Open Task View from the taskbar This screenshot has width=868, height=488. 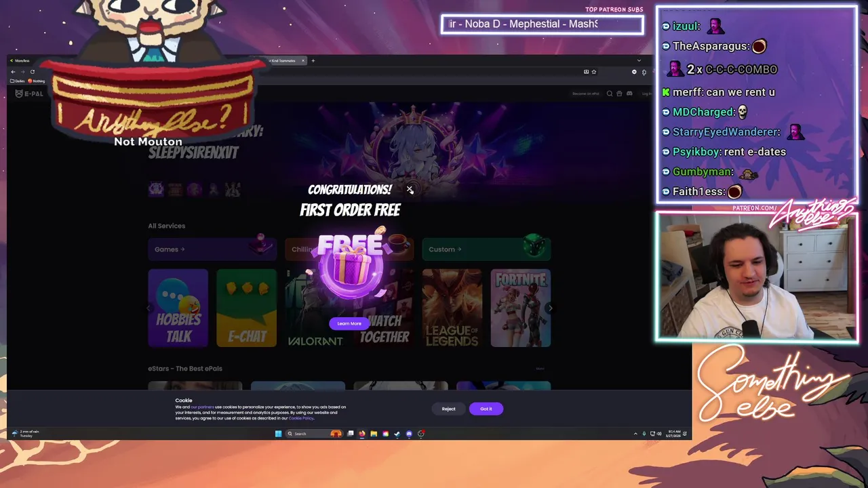(351, 434)
